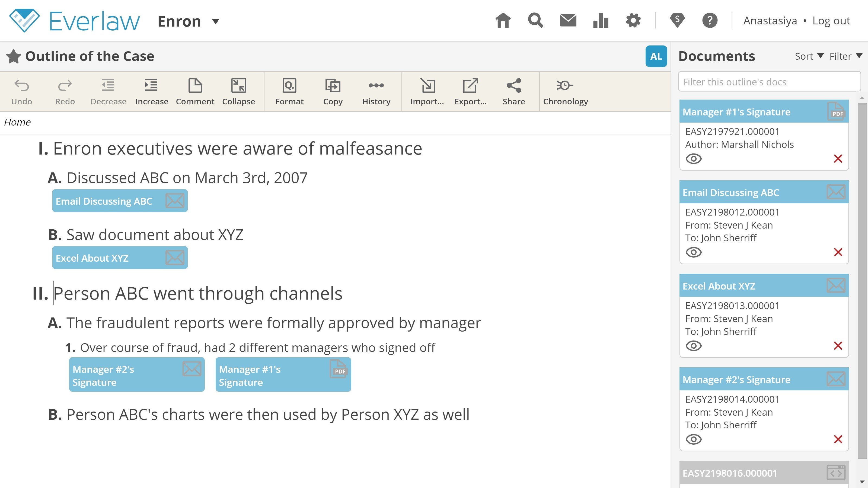This screenshot has width=868, height=488.
Task: Open the Chronology view
Action: 565,92
